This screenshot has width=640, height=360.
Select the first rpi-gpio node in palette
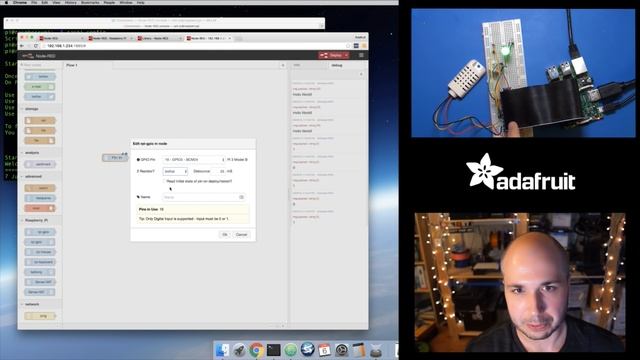pos(40,232)
